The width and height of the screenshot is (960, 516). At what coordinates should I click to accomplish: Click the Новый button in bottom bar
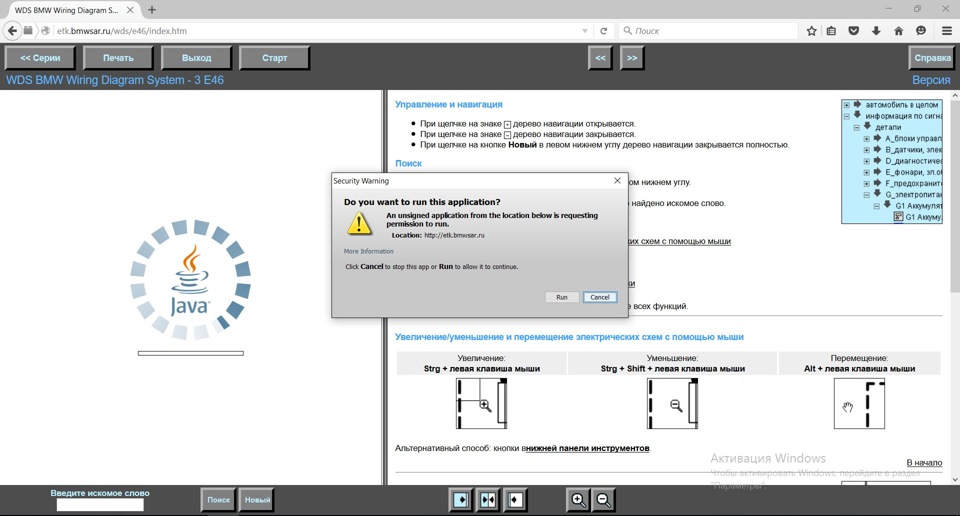pyautogui.click(x=257, y=500)
